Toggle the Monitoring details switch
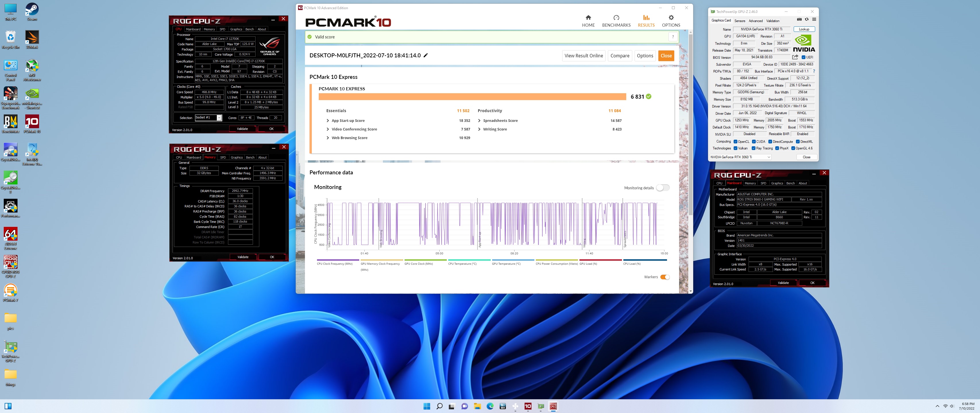The width and height of the screenshot is (980, 413). 663,188
